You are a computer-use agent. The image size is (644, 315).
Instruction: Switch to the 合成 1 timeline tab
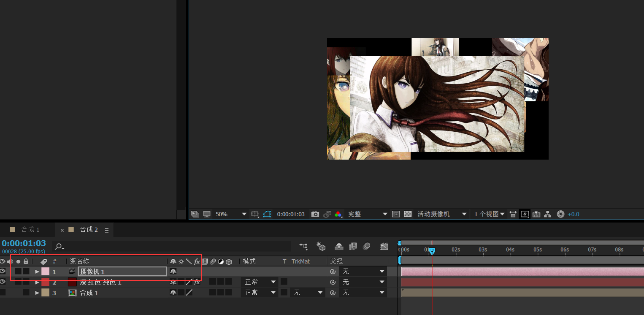pos(30,230)
